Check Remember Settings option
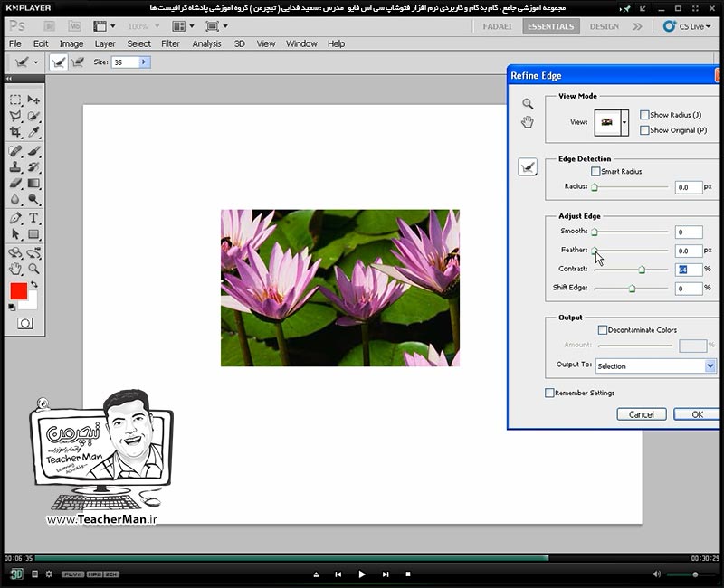The image size is (724, 588). (549, 393)
